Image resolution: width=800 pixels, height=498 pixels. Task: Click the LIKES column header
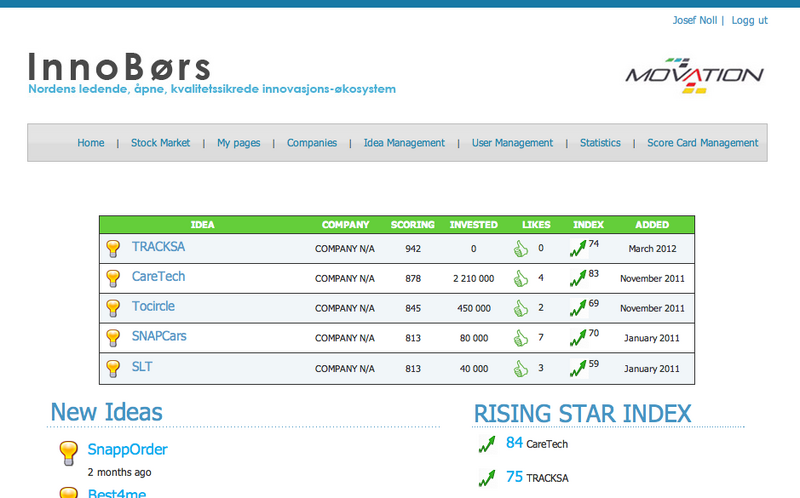pyautogui.click(x=536, y=225)
